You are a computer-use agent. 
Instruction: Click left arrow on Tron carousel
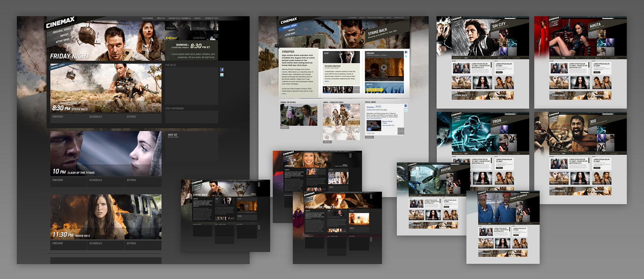coord(494,130)
